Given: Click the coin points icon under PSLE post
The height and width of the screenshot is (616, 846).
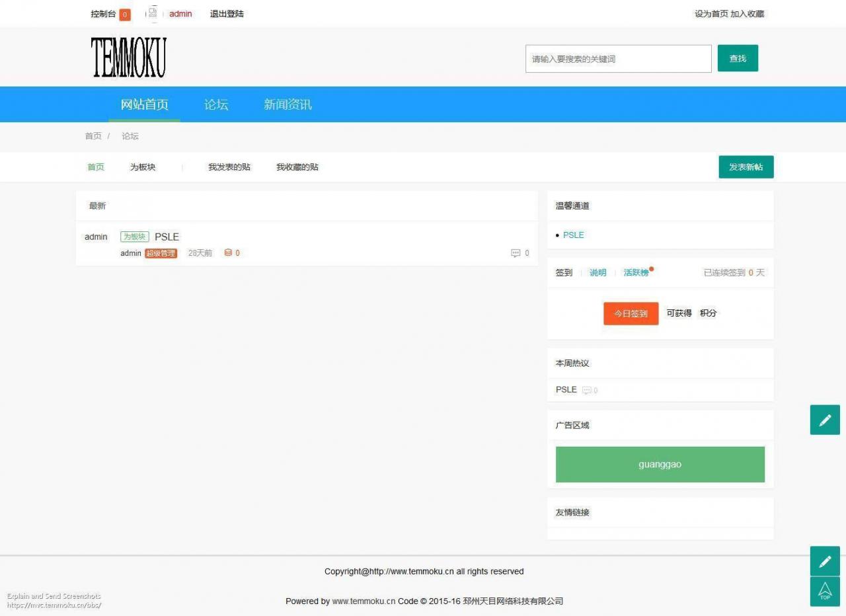Looking at the screenshot, I should tap(228, 252).
